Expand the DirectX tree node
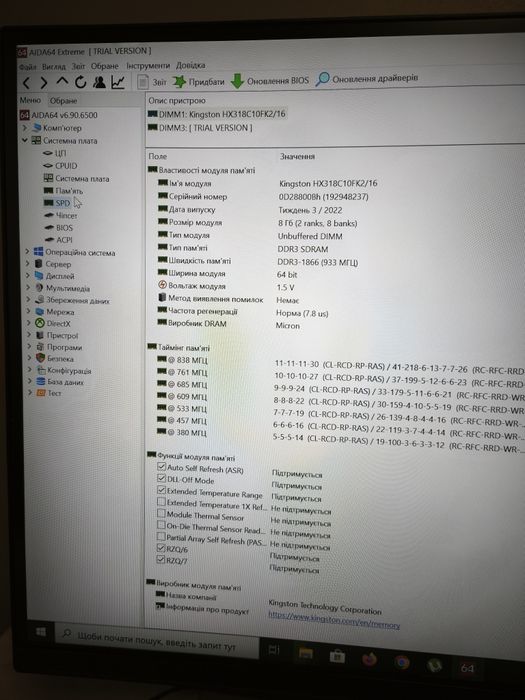The width and height of the screenshot is (525, 700). 29,323
